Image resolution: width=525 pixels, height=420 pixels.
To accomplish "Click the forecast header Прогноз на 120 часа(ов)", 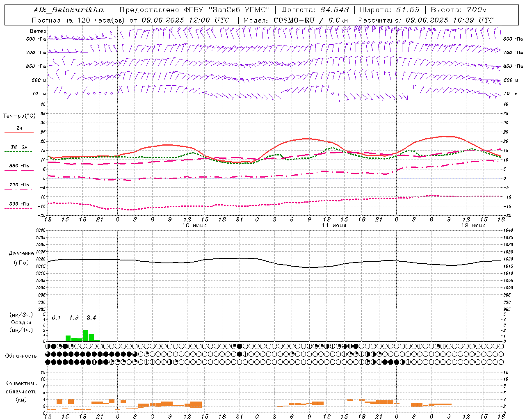I will (x=79, y=20).
